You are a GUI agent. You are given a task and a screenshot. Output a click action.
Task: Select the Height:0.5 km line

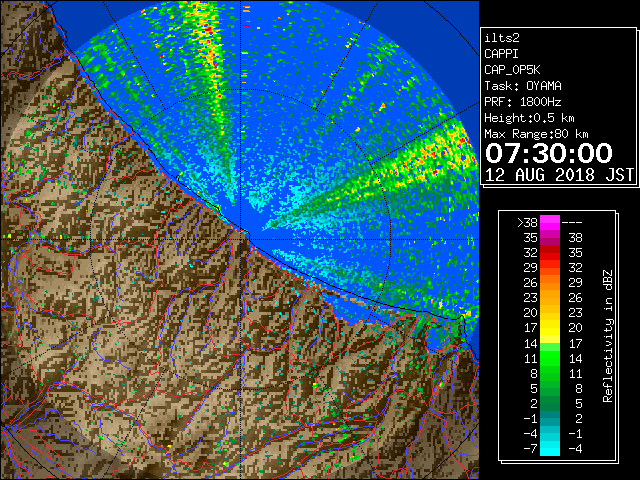529,118
